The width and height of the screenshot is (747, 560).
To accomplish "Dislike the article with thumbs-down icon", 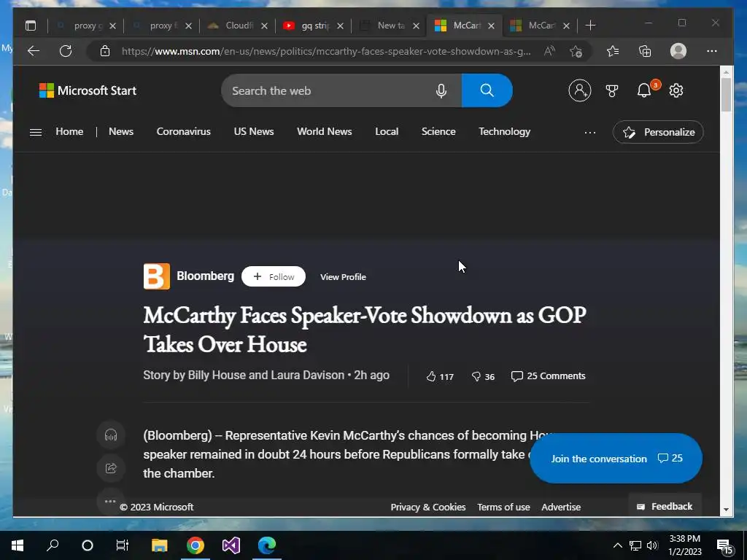I will pyautogui.click(x=476, y=377).
